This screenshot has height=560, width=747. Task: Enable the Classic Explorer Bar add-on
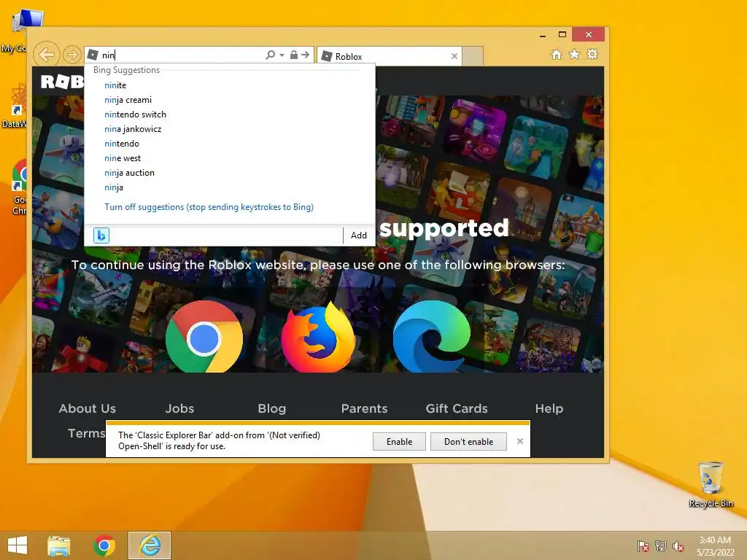399,442
